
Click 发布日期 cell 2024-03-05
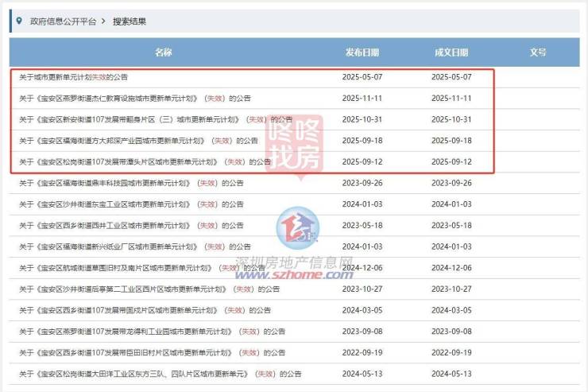point(362,310)
